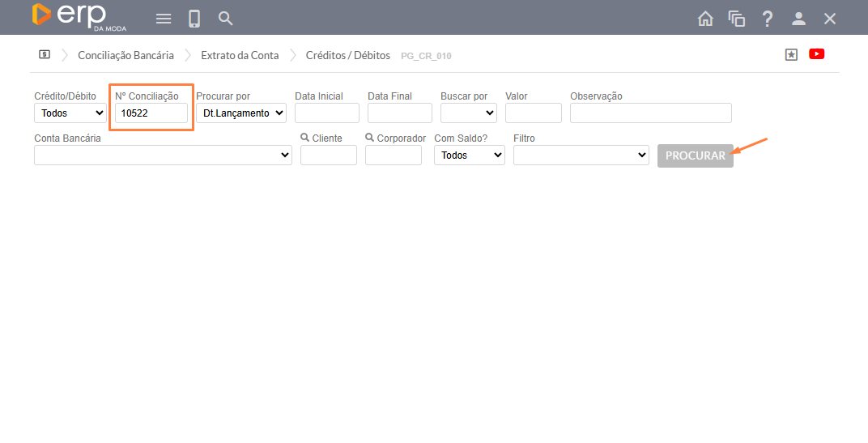Go to home via house icon

click(705, 19)
